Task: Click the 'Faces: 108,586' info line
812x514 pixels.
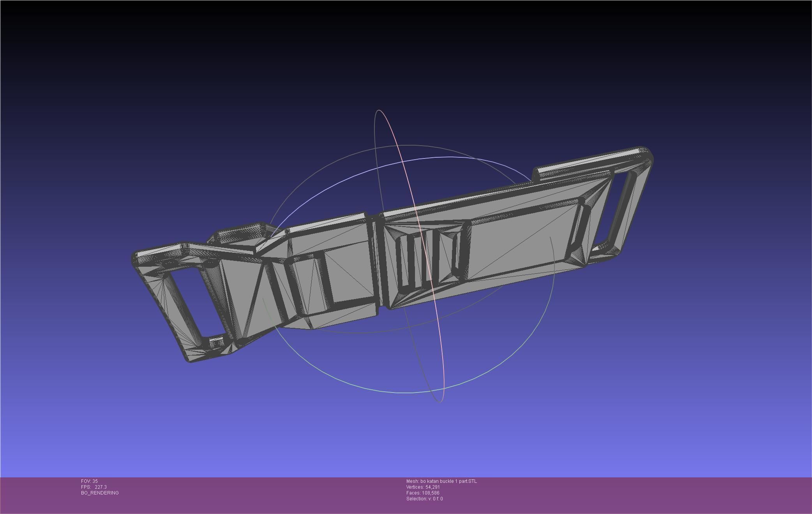Action: click(423, 493)
